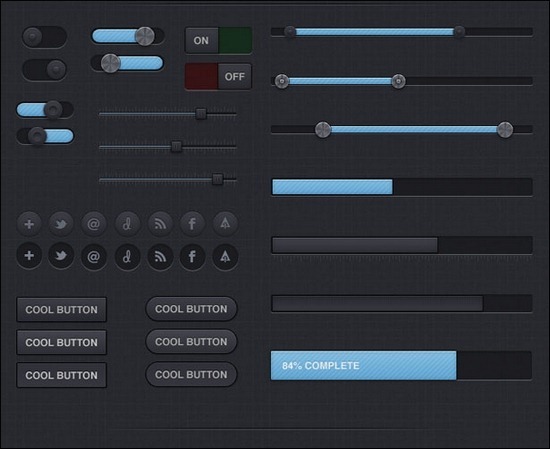Flip the ON switch with green panel

pos(219,40)
